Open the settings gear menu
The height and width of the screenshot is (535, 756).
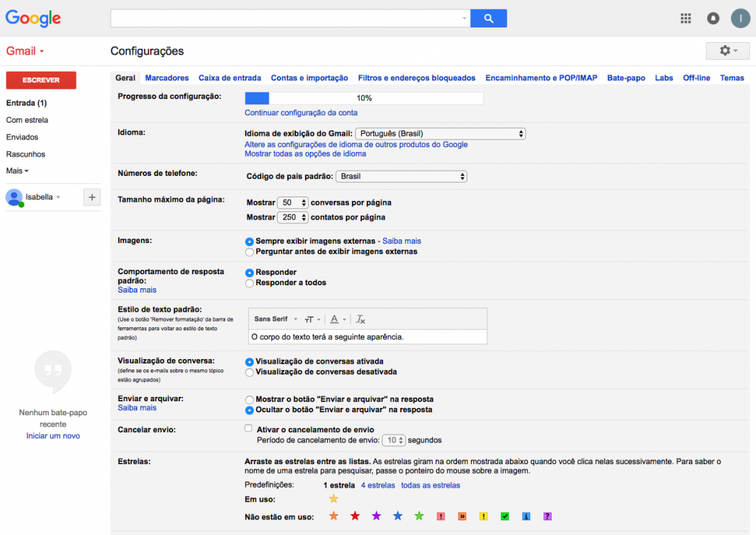pyautogui.click(x=727, y=51)
